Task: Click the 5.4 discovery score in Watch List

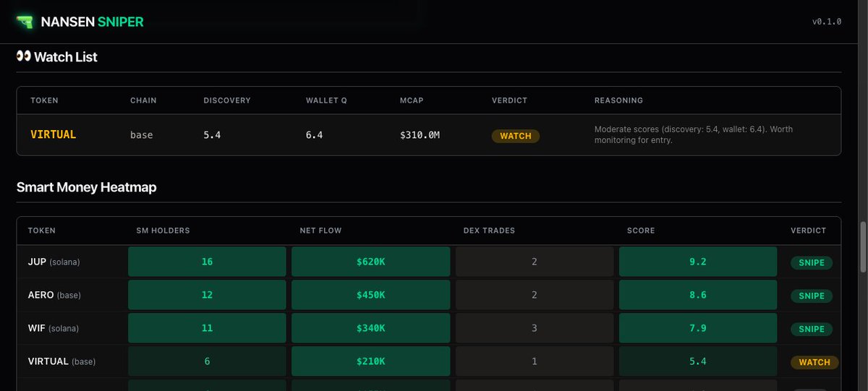Action: tap(212, 135)
